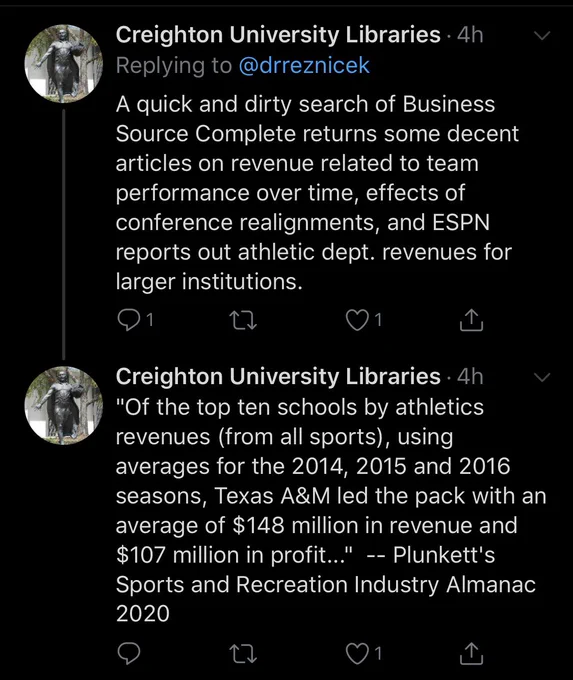Open the first tweet's options chevron
Viewport: 573px width, 680px height.
(542, 36)
